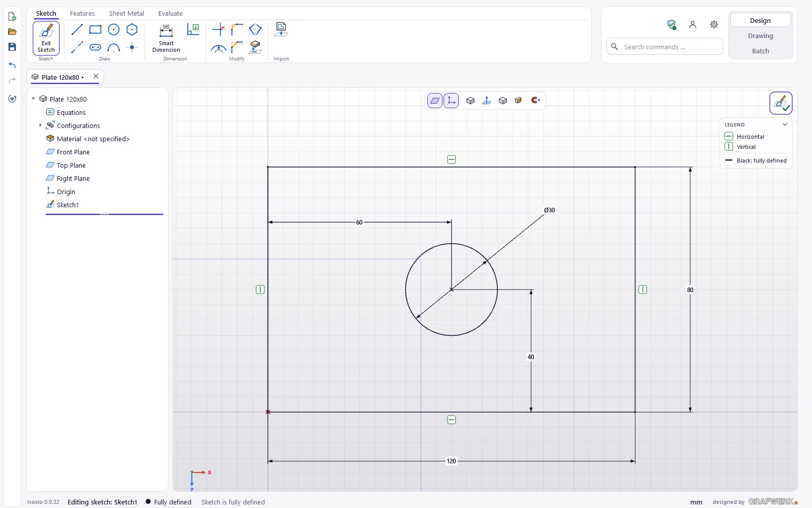
Task: Toggle the Vertical constraint badge on left edge
Action: [x=260, y=290]
